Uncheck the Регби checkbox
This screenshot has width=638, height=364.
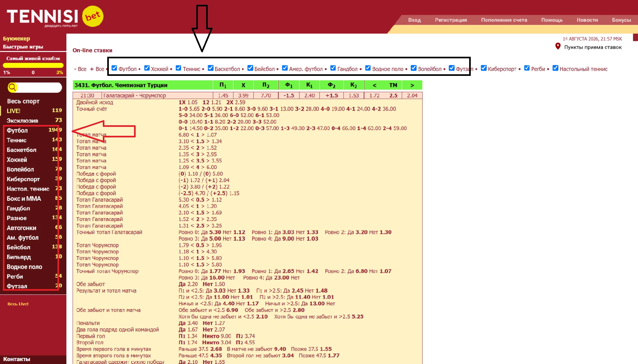pyautogui.click(x=527, y=68)
